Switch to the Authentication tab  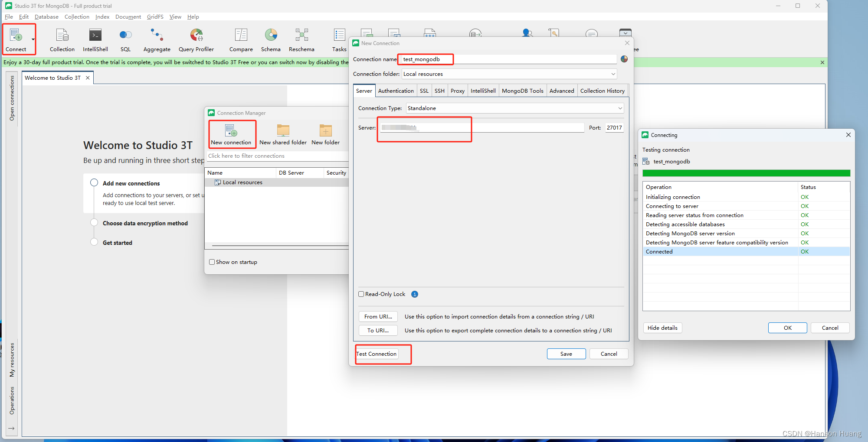pos(396,91)
